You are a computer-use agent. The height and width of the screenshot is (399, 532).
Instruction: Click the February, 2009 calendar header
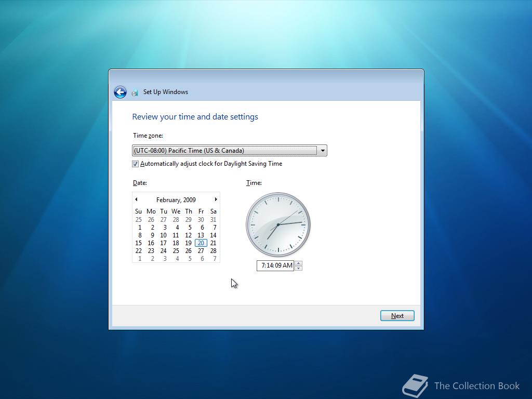176,200
